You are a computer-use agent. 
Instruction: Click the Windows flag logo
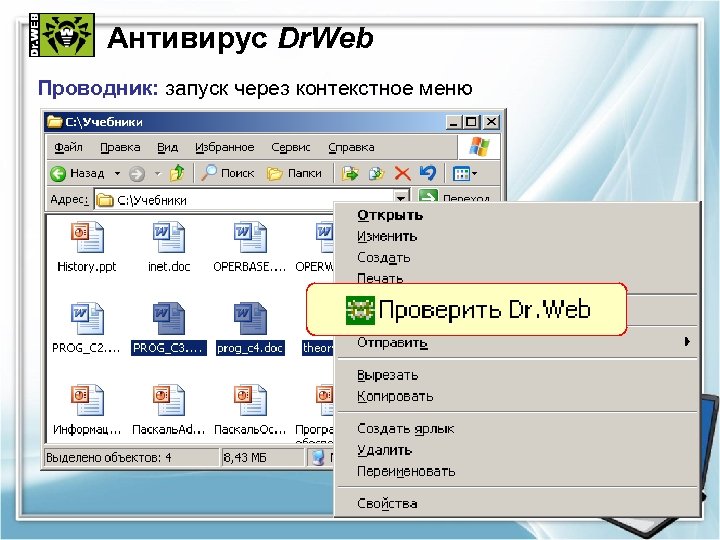pyautogui.click(x=479, y=147)
